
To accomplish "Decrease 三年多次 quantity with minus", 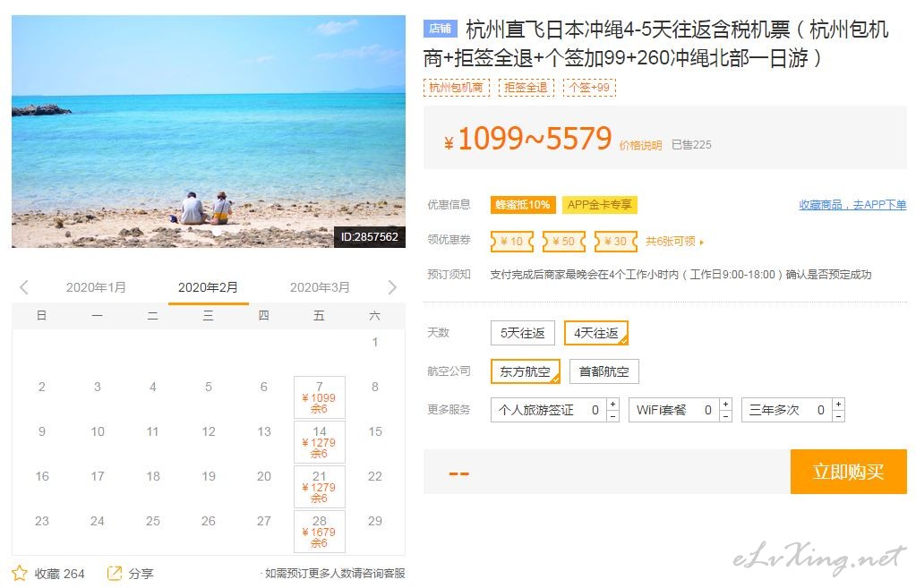I will [838, 416].
